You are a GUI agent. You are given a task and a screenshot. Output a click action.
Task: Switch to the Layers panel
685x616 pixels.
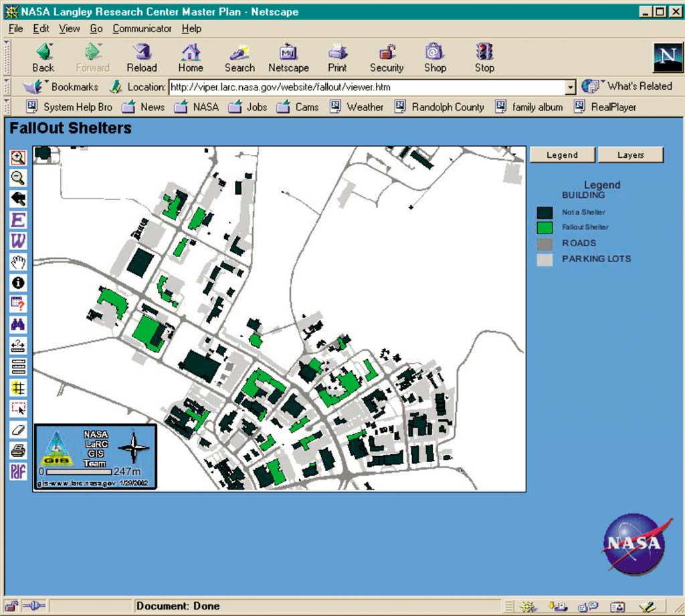click(x=630, y=155)
